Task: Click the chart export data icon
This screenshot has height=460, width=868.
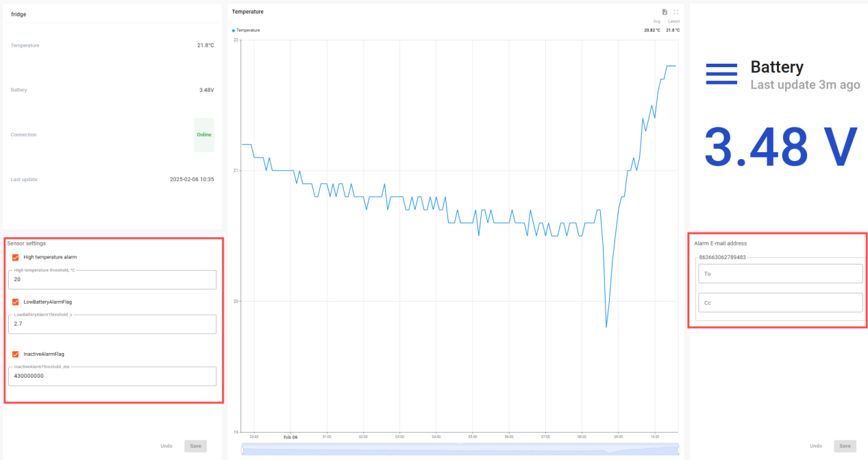Action: [665, 12]
